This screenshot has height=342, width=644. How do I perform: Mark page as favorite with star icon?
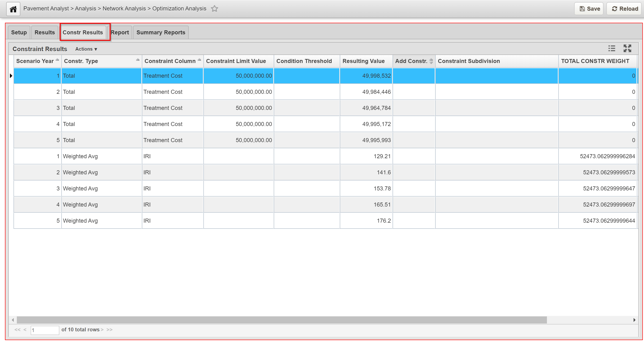click(214, 9)
